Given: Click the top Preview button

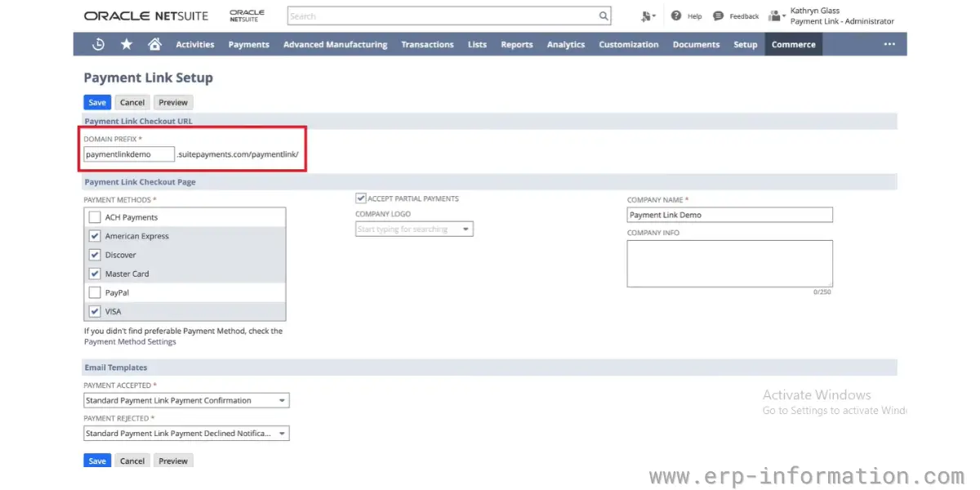Looking at the screenshot, I should [173, 102].
